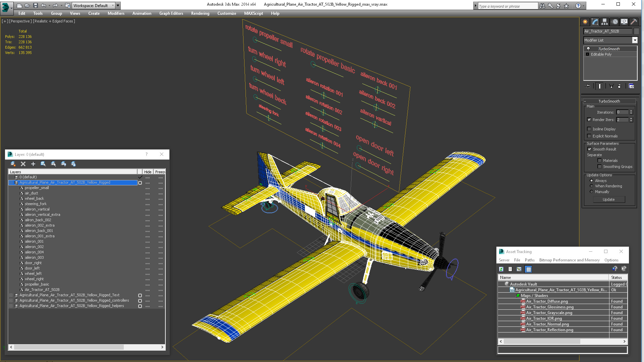
Task: Click the Project Folder icon beside Workspace
Action: click(67, 5)
